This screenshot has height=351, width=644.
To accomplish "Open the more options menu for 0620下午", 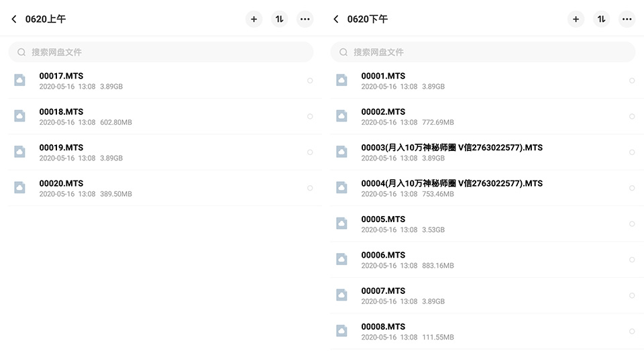I will coord(627,19).
